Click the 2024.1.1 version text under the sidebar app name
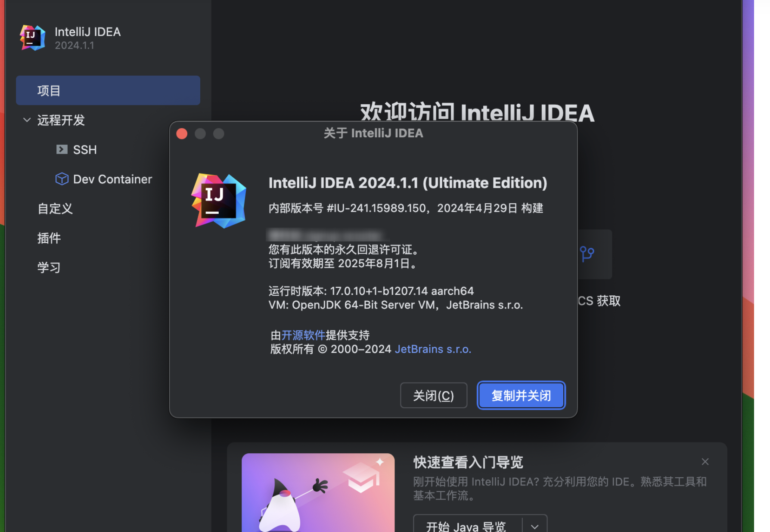This screenshot has width=770, height=532. pyautogui.click(x=75, y=46)
